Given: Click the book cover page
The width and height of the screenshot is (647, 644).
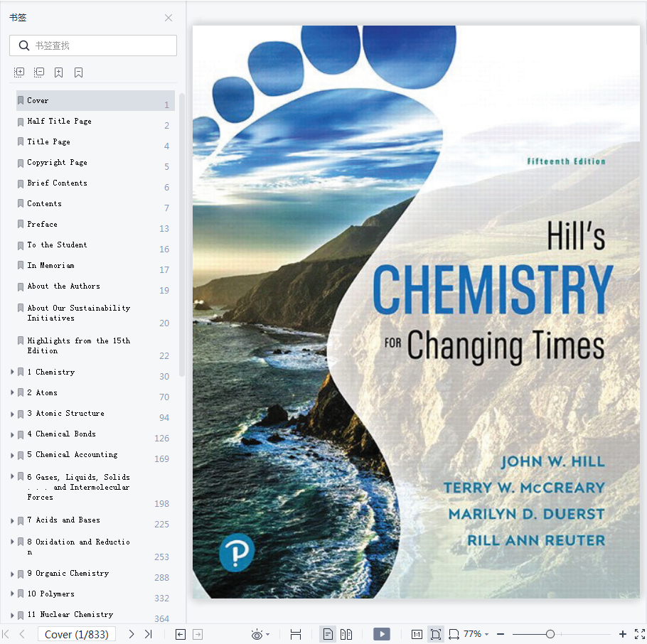Looking at the screenshot, I should point(416,312).
